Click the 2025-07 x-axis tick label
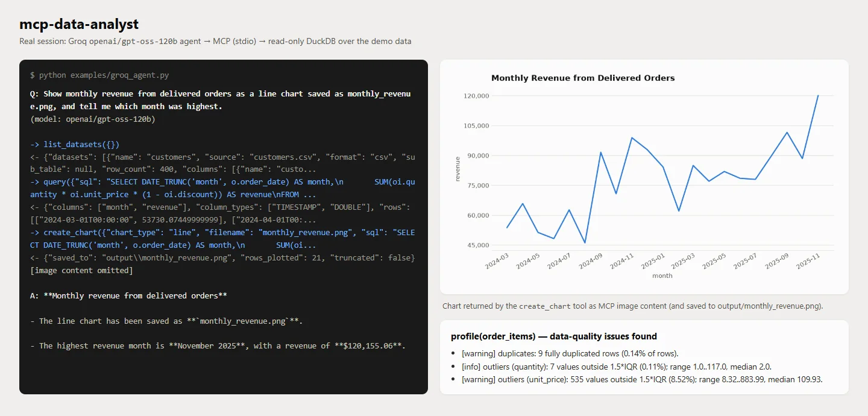This screenshot has height=416, width=868. coord(746,260)
